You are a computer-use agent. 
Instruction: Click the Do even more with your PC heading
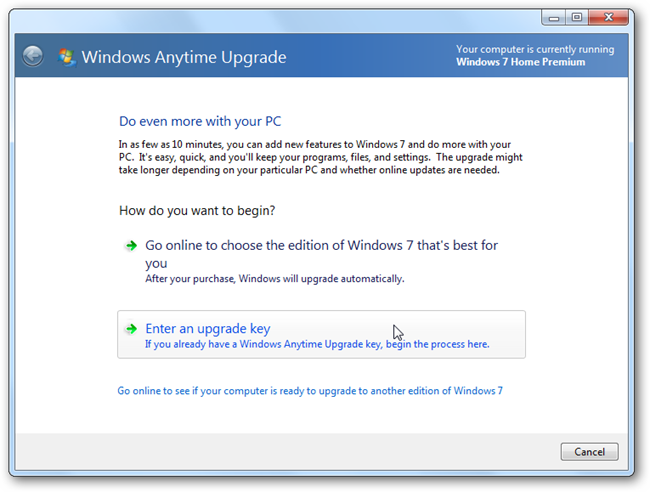point(200,121)
